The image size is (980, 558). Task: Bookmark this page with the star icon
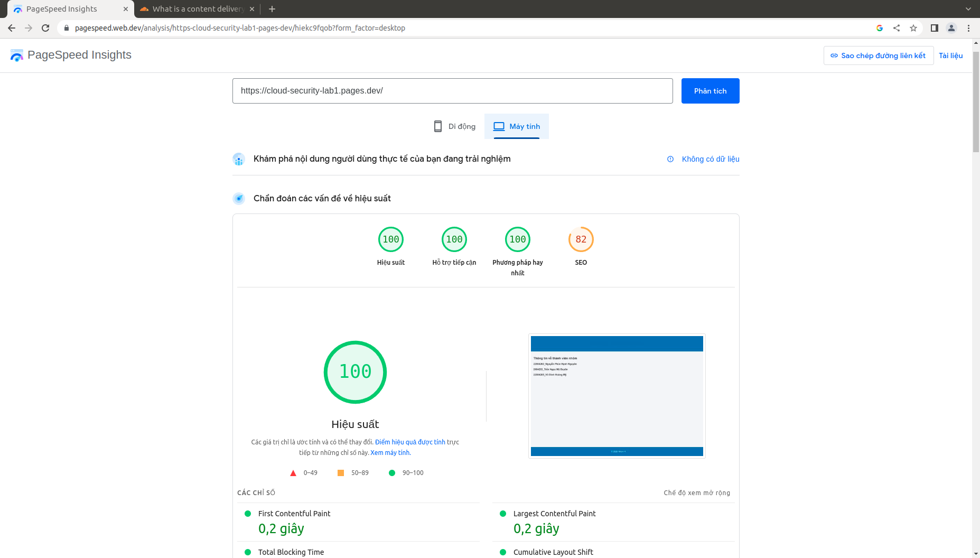click(x=913, y=28)
